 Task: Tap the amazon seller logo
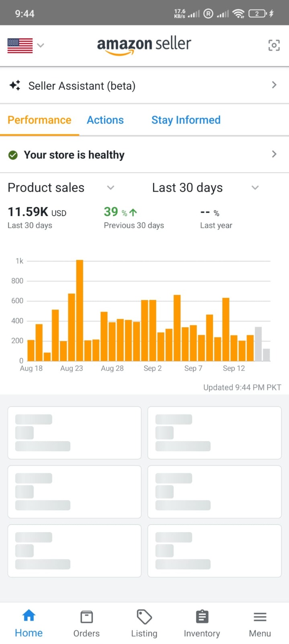144,45
